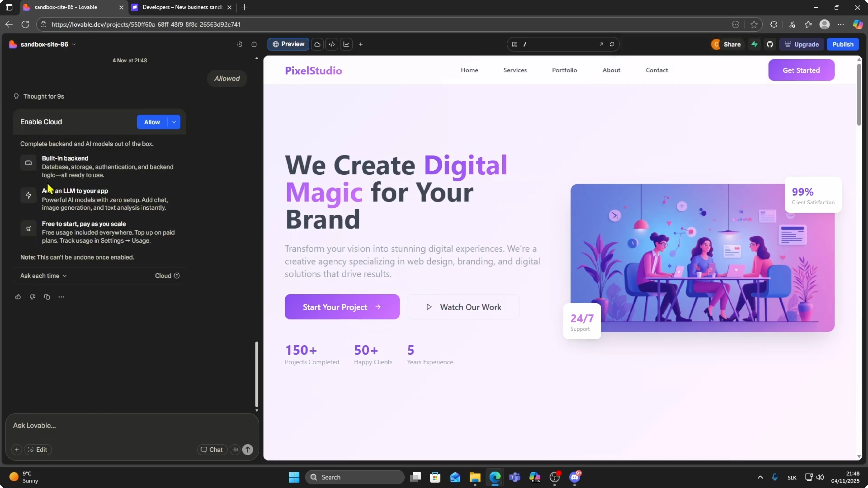Click the thumbs up feedback icon

[18, 297]
